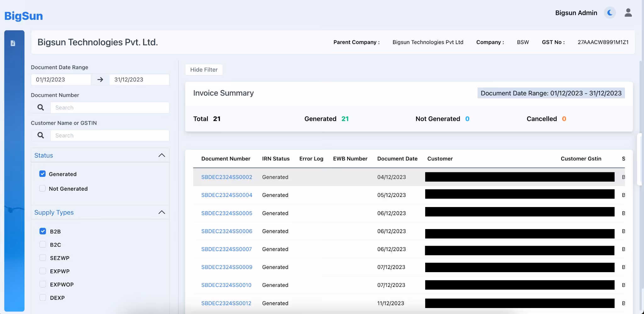
Task: Open invoice SBDEC2324SS0005
Action: 226,213
